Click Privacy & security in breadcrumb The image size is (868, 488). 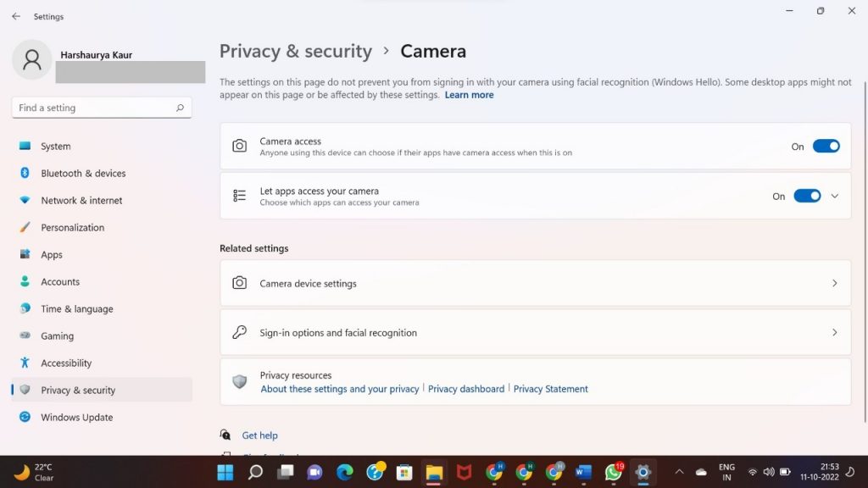(295, 51)
